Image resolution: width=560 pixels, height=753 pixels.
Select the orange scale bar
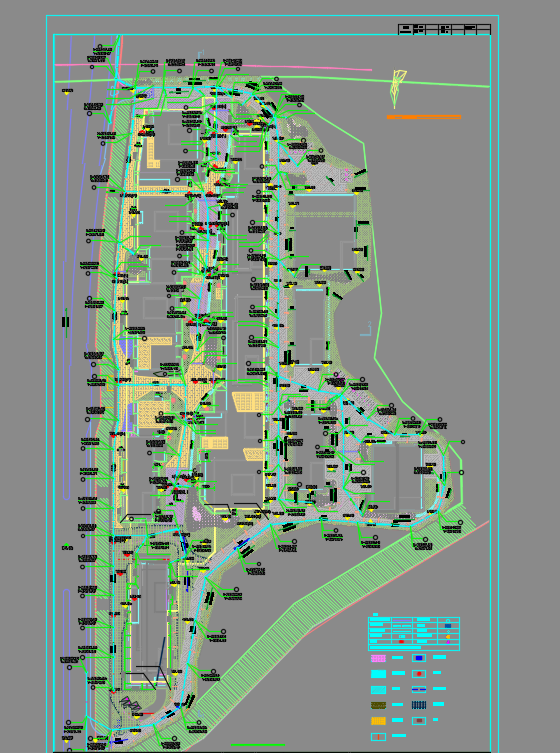tap(424, 117)
